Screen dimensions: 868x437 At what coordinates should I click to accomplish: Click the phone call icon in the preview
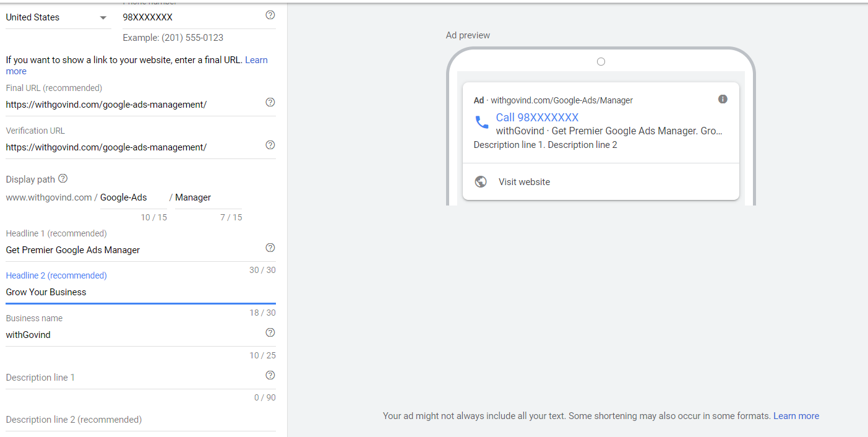click(482, 122)
